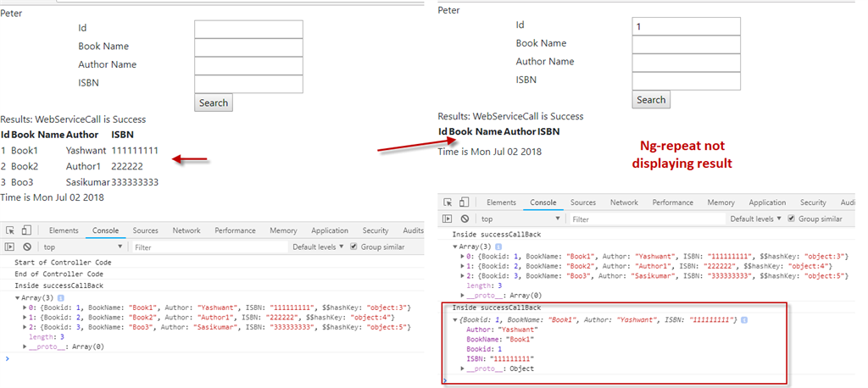Expand item 1 Book2 in right console
Image resolution: width=868 pixels, height=388 pixels.
pyautogui.click(x=463, y=266)
